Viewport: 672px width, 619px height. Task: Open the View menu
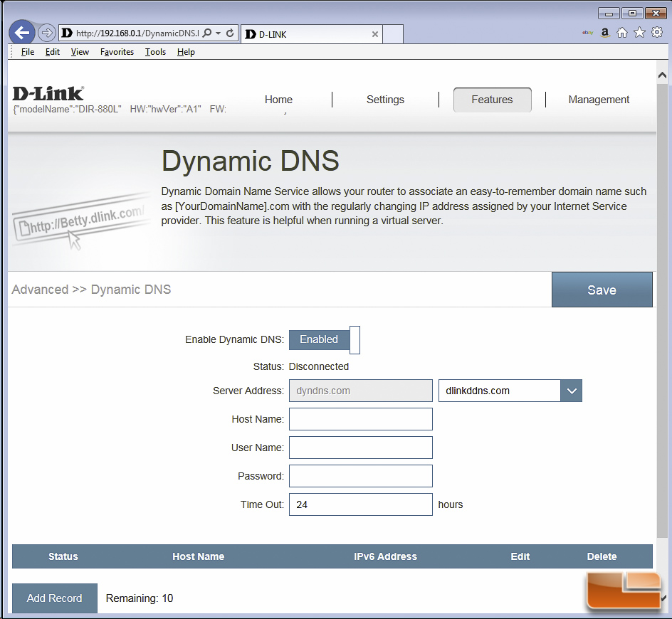80,52
